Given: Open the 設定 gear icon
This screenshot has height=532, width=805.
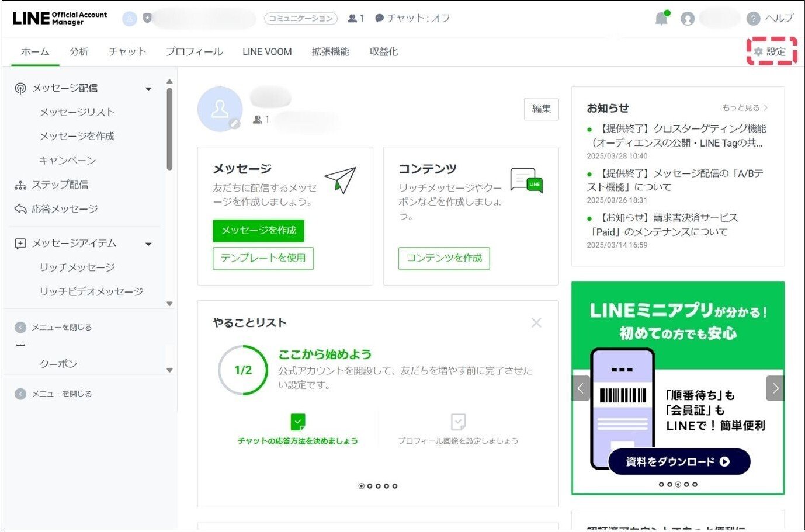Looking at the screenshot, I should (758, 51).
